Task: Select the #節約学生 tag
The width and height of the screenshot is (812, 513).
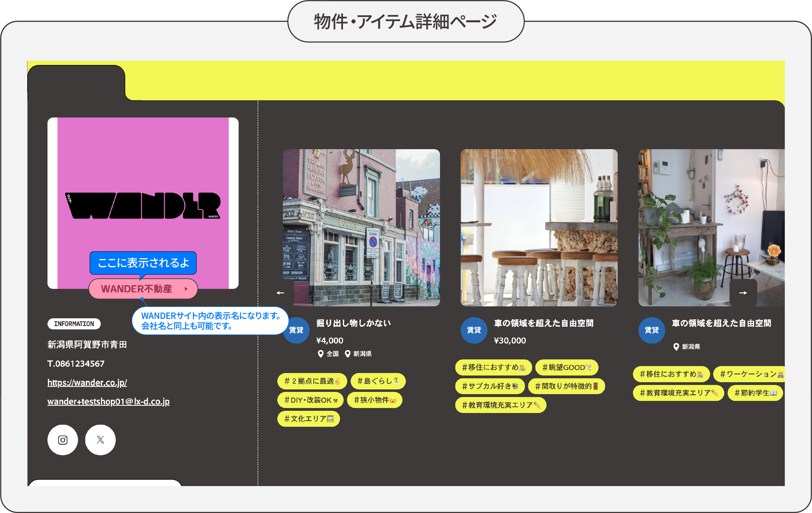Action: click(x=755, y=393)
